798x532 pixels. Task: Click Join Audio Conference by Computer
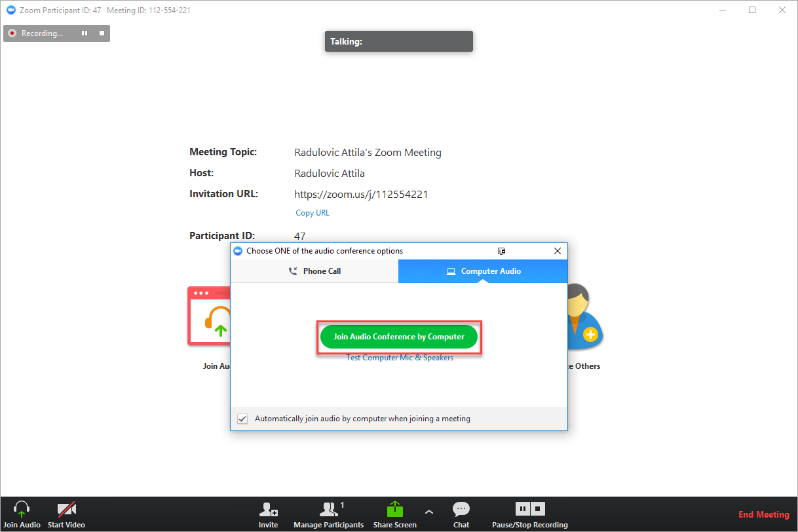click(x=399, y=337)
